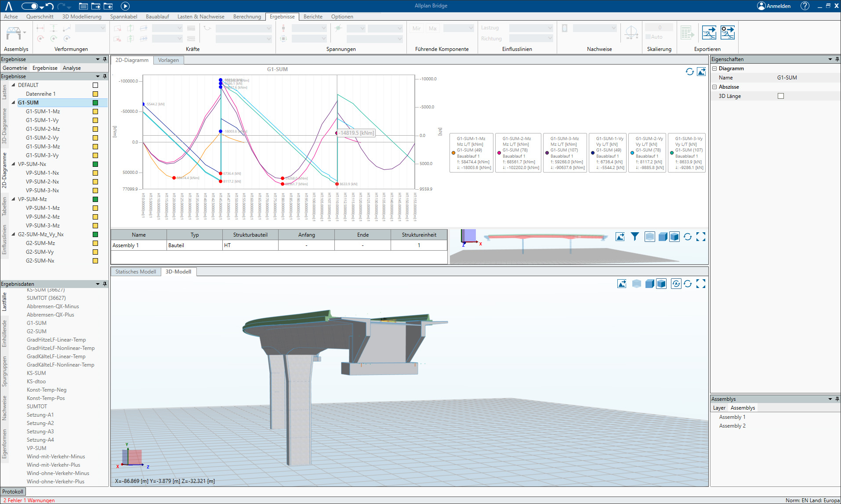
Task: Click the navigation cube in 3D model view
Action: (x=132, y=457)
